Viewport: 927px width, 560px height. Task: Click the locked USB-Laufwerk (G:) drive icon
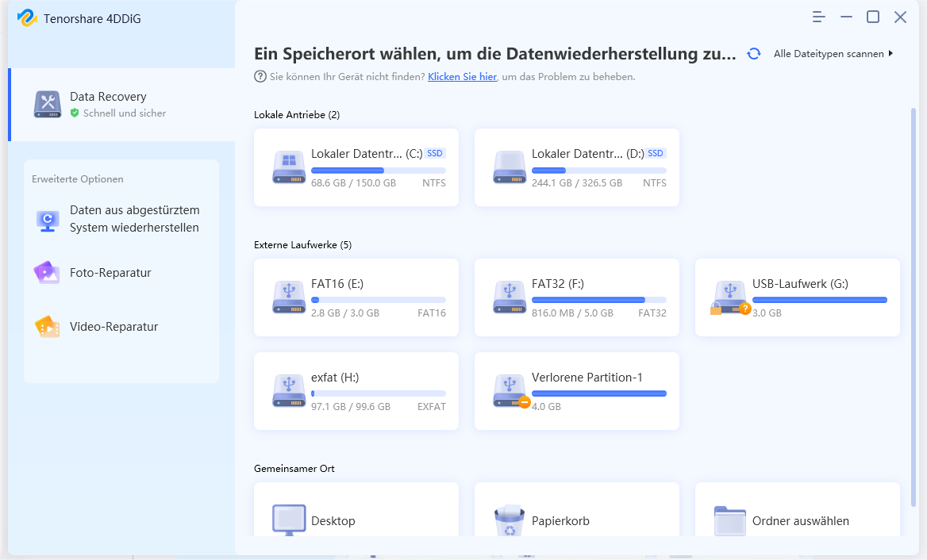730,297
